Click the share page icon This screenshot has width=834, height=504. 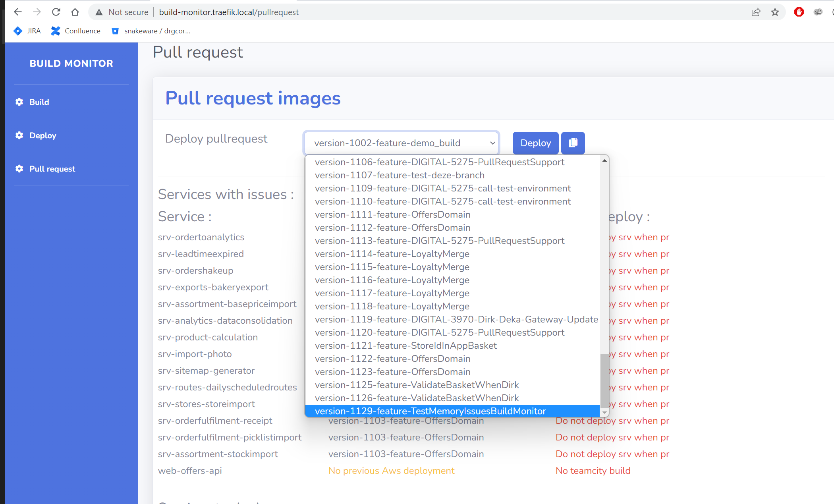click(756, 12)
